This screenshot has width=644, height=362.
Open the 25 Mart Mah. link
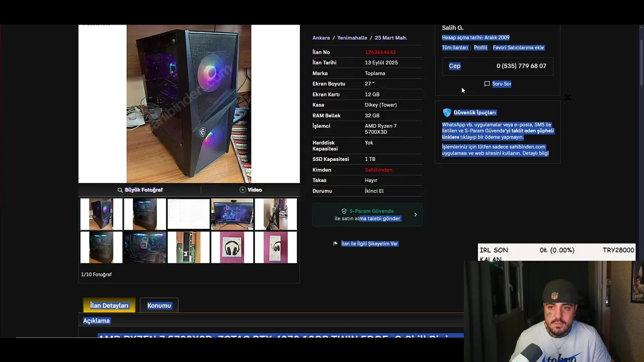[391, 38]
